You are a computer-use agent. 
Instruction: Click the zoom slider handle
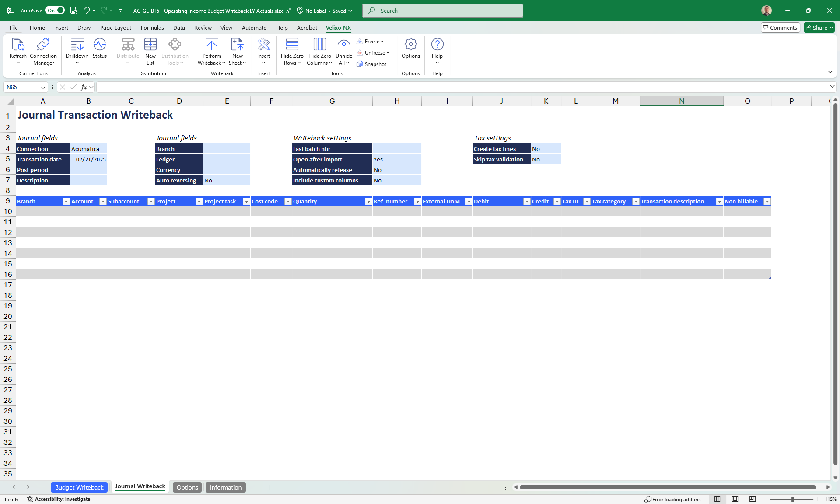792,499
